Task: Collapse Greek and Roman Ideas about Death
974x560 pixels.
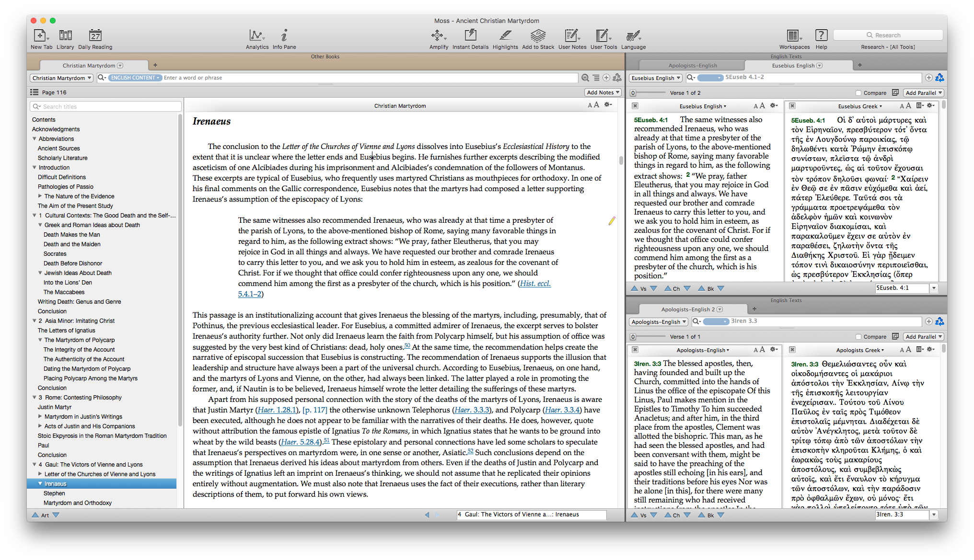Action: point(40,225)
